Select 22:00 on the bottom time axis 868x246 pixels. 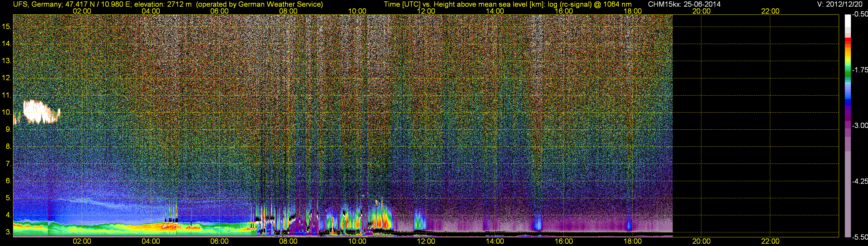(770, 241)
